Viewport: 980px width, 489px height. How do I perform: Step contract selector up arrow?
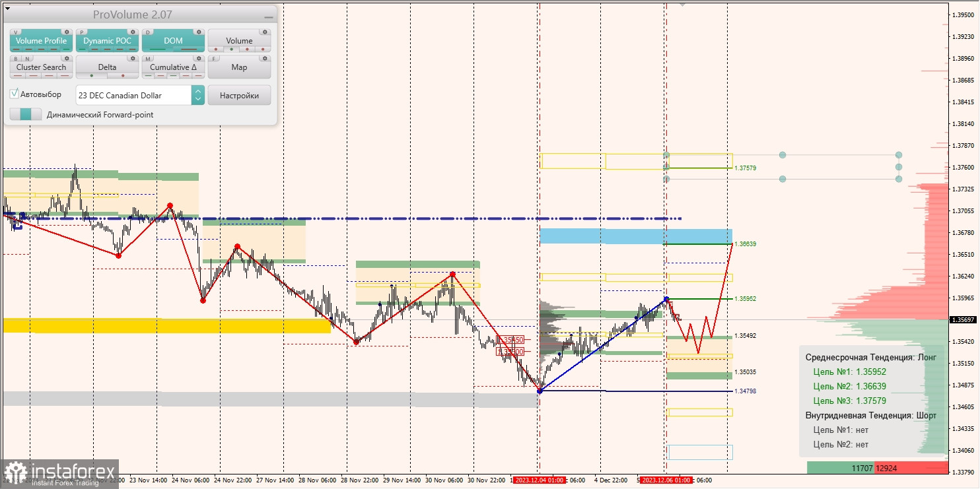[198, 91]
